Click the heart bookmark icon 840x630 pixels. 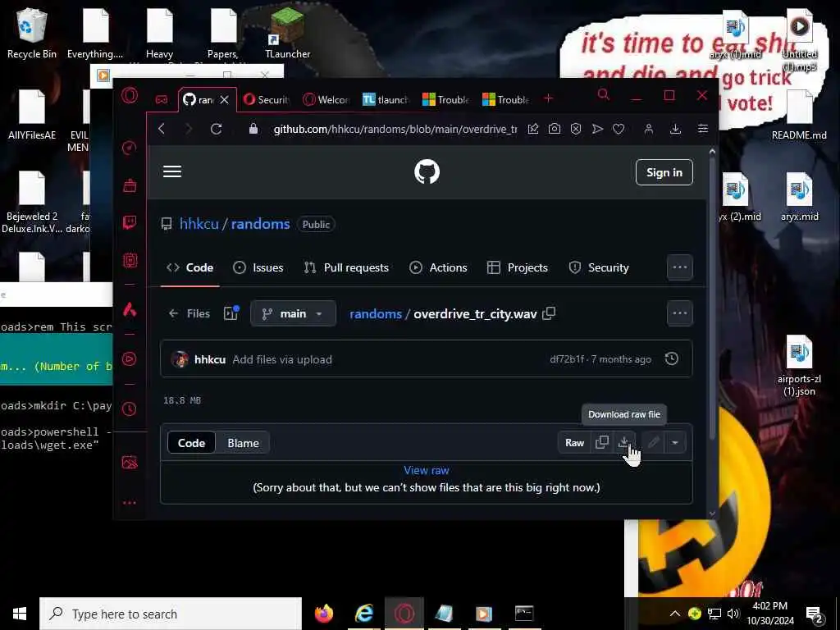pyautogui.click(x=619, y=129)
